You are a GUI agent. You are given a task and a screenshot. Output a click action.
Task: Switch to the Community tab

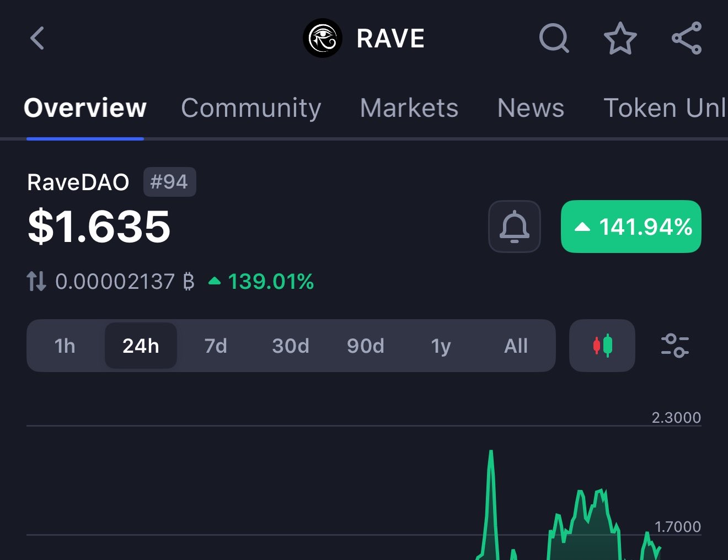pyautogui.click(x=251, y=108)
